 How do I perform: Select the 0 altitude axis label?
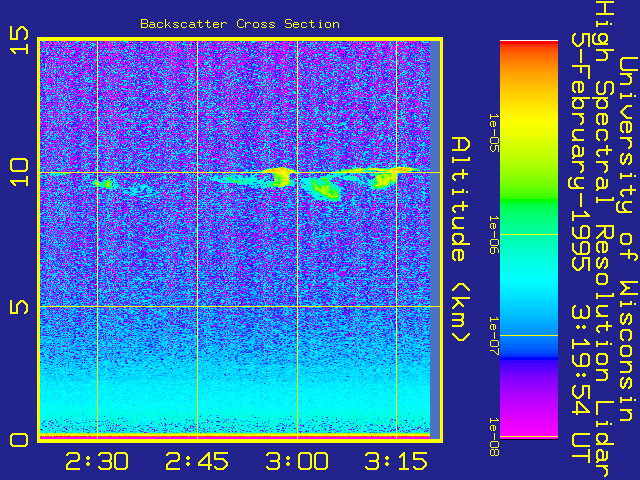pos(20,440)
